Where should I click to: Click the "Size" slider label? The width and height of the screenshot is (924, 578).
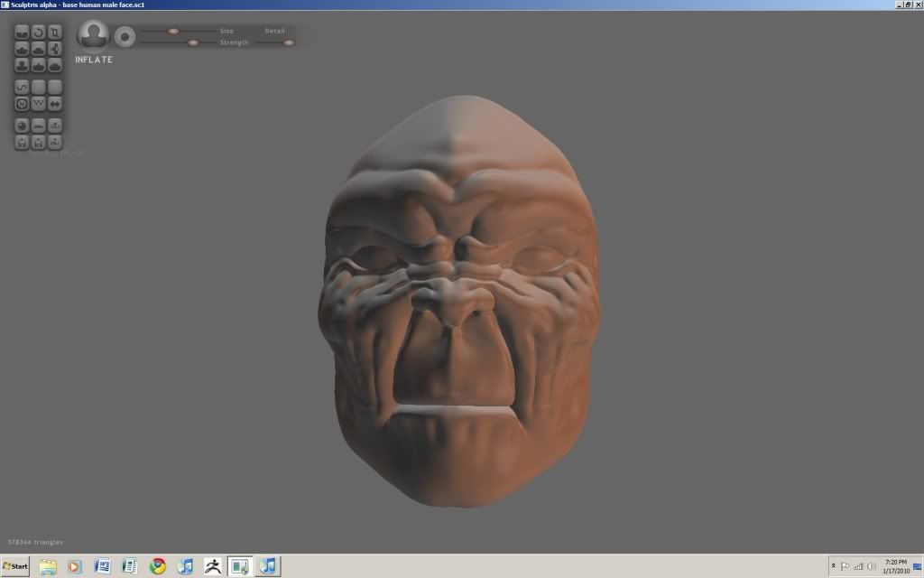coord(226,31)
